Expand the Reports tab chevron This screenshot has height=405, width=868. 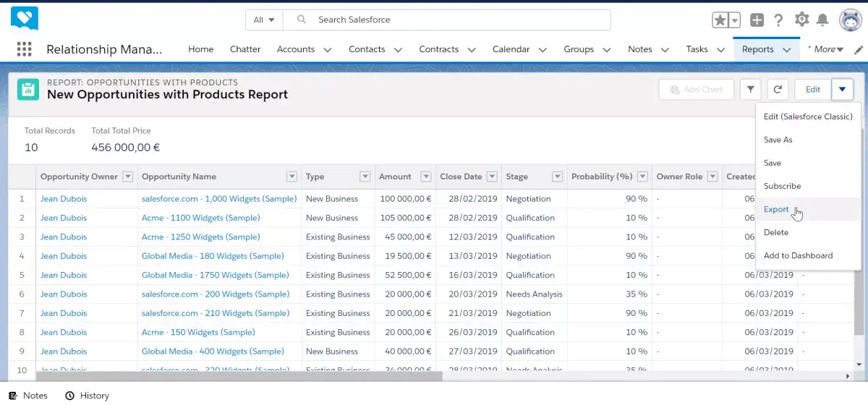coord(787,50)
